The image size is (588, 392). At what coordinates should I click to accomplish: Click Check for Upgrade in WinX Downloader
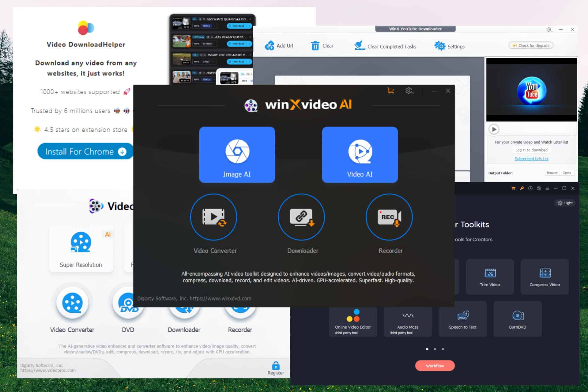[531, 45]
